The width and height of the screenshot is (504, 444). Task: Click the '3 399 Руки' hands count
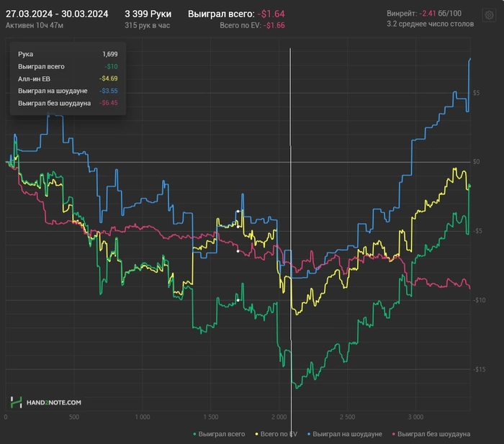pos(148,14)
